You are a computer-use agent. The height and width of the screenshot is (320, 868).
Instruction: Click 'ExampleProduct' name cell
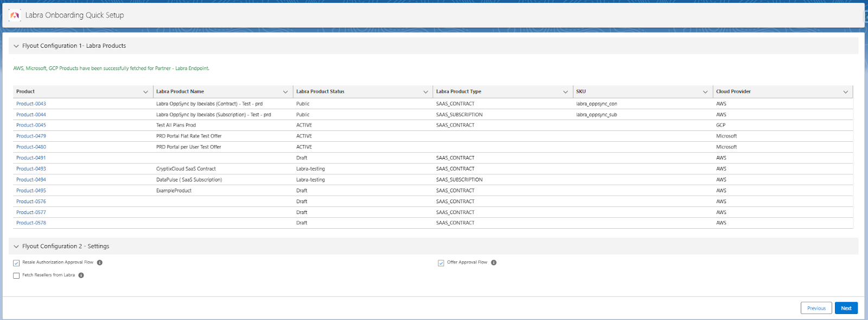tap(174, 191)
